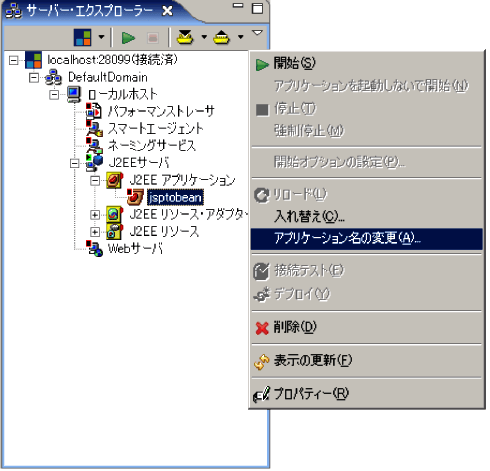Screen dimensions: 490x471
Task: Select the J2EE リソース・アダプタ label
Action: pos(188,215)
